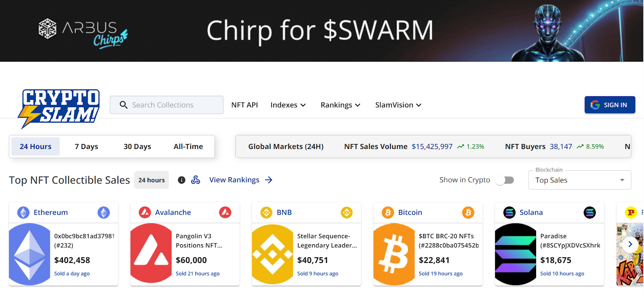The width and height of the screenshot is (644, 296).
Task: Click the small Solana icon beside Solana label
Action: (510, 213)
